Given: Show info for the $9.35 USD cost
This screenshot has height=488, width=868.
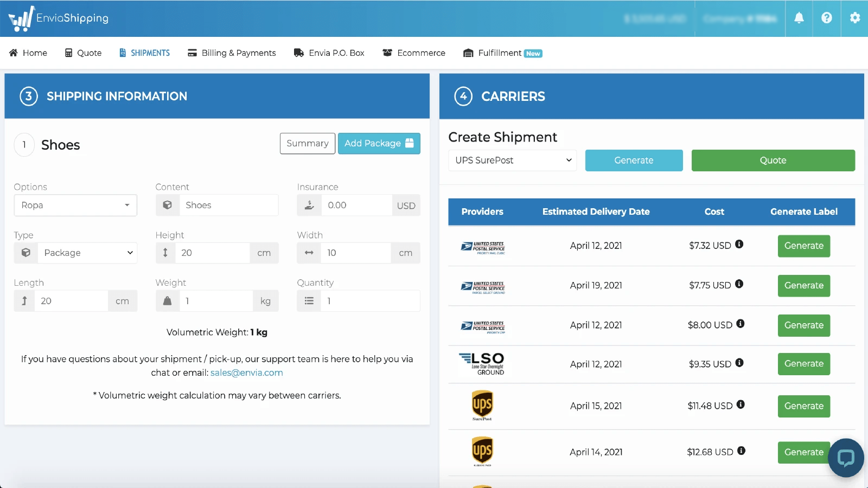Looking at the screenshot, I should pyautogui.click(x=739, y=363).
